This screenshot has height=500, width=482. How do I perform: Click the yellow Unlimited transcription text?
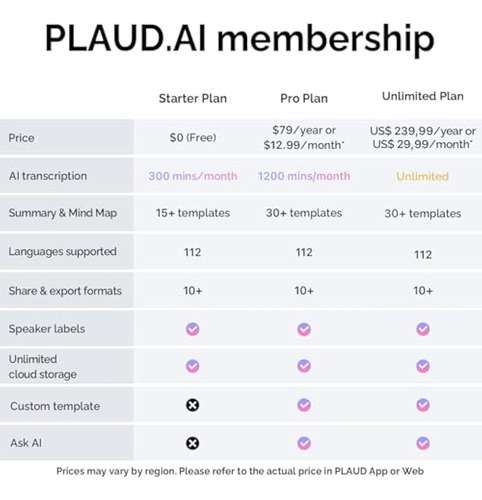[422, 176]
